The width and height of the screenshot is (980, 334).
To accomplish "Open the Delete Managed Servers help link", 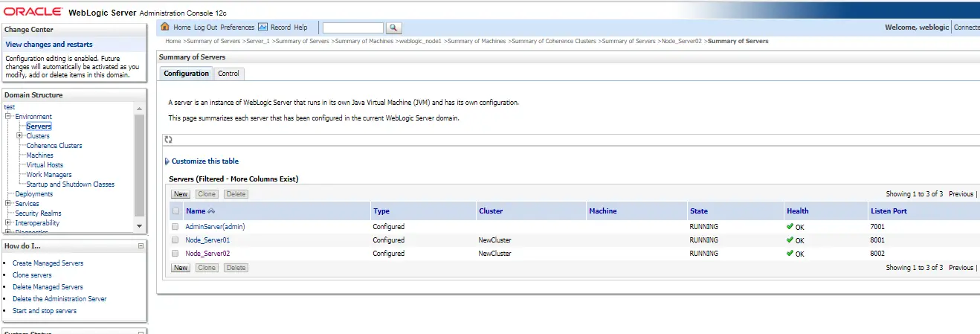I will 48,287.
